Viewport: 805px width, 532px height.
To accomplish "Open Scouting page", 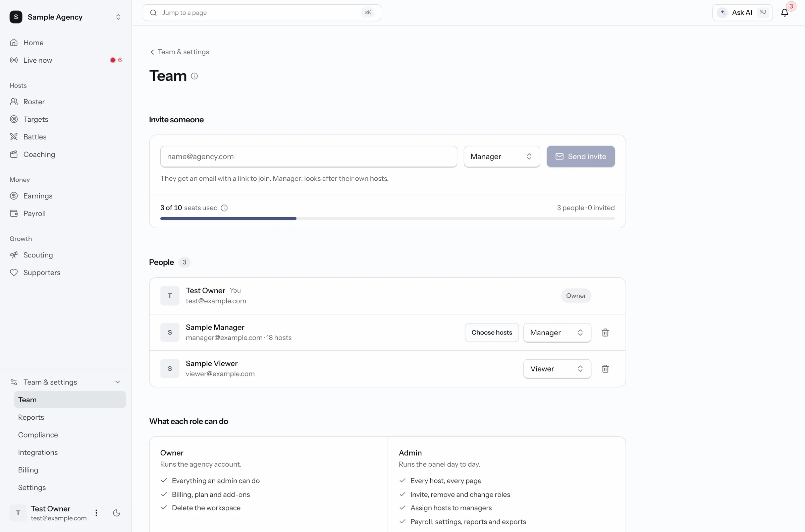I will 66,255.
